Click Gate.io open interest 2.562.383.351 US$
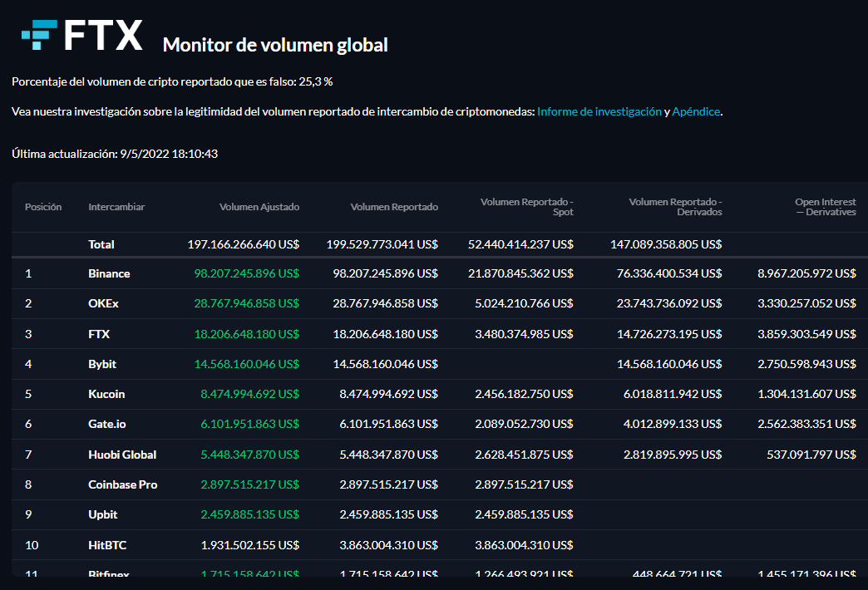868x590 pixels. (x=806, y=424)
